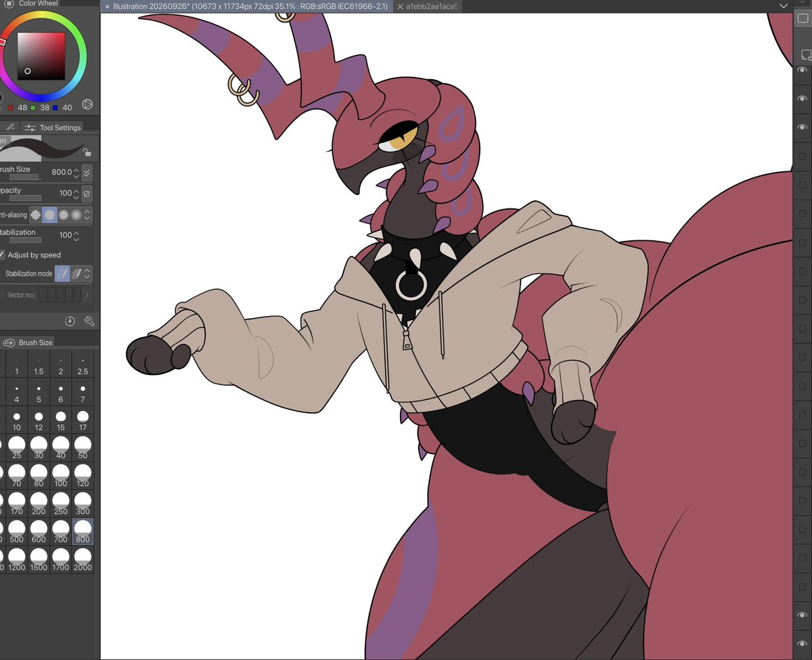Image resolution: width=812 pixels, height=660 pixels.
Task: Open sub tool detail wrench icon
Action: 89,321
